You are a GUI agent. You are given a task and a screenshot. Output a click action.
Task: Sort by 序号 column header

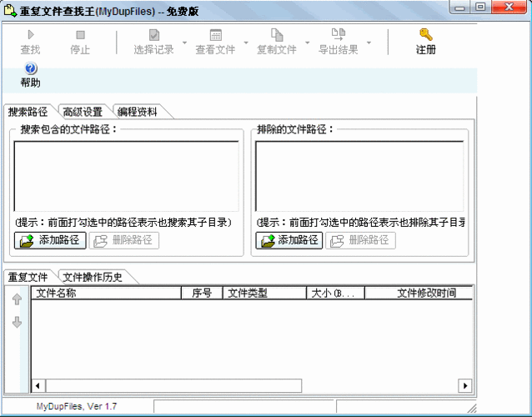pos(202,293)
